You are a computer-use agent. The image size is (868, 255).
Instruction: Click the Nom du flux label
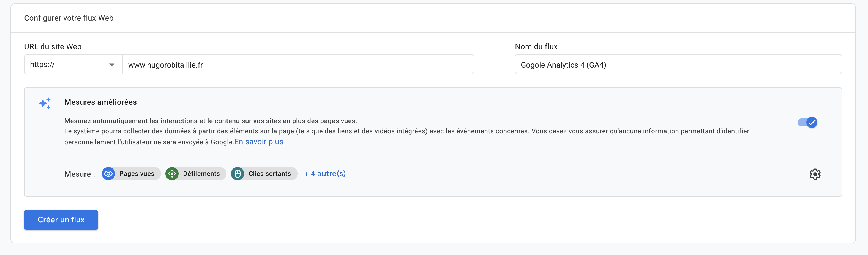click(536, 47)
